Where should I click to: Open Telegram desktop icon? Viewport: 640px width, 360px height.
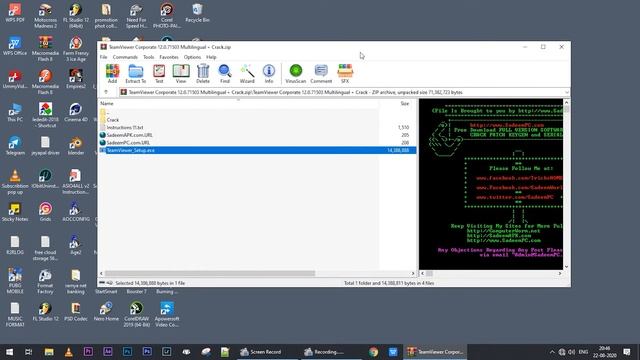tap(15, 146)
